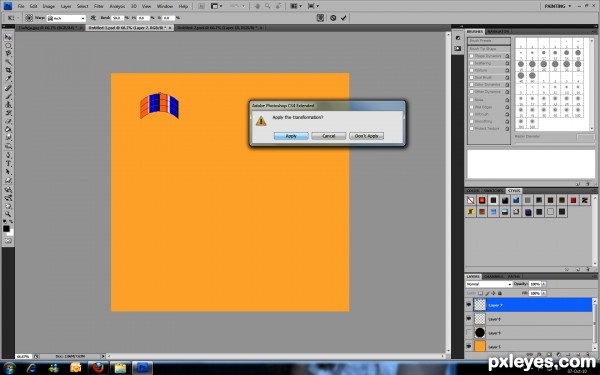The height and width of the screenshot is (375, 600).
Task: Click Cancel in the transformation dialog
Action: (328, 136)
